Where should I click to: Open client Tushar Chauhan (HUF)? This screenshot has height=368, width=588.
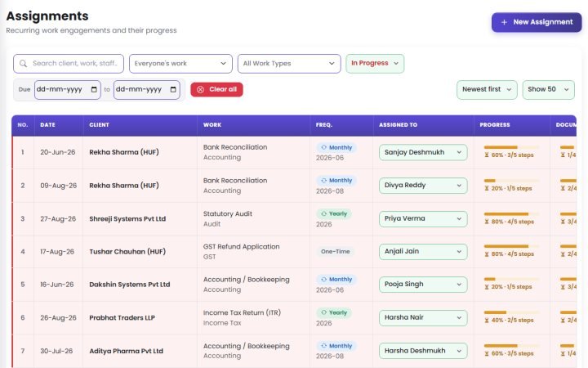point(127,252)
